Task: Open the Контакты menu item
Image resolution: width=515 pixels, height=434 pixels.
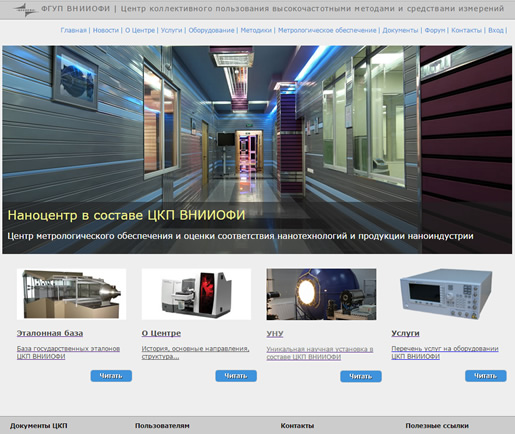Action: pos(466,30)
